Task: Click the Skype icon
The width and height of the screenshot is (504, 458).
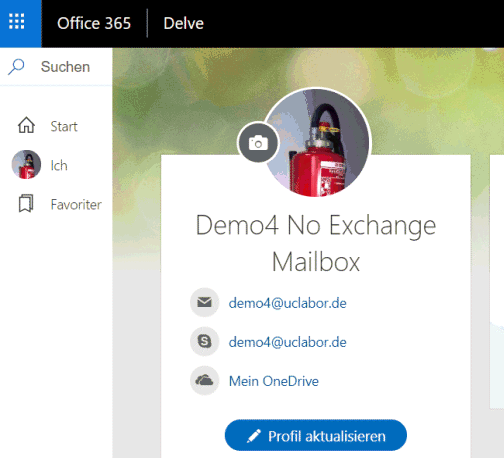Action: pyautogui.click(x=205, y=341)
